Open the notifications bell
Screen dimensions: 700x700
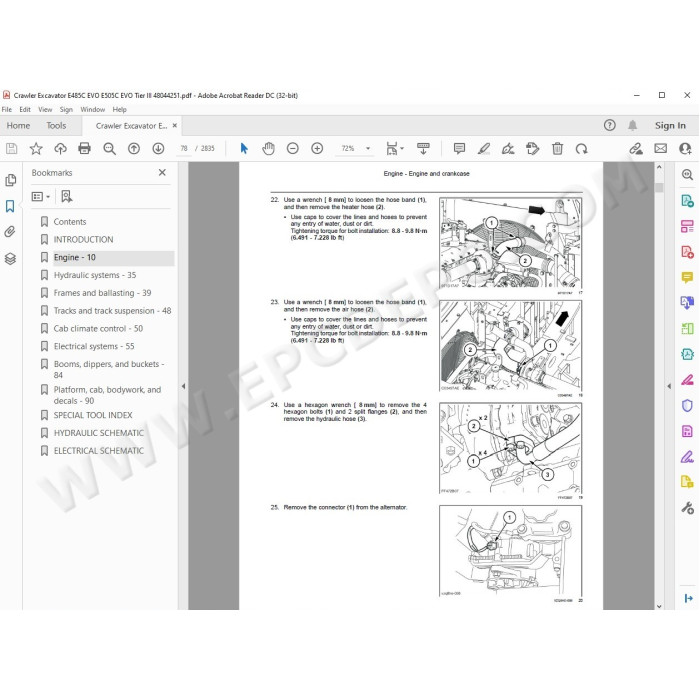pyautogui.click(x=633, y=125)
